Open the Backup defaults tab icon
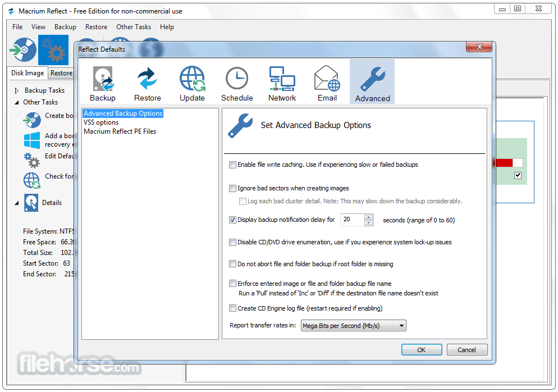 coord(103,79)
